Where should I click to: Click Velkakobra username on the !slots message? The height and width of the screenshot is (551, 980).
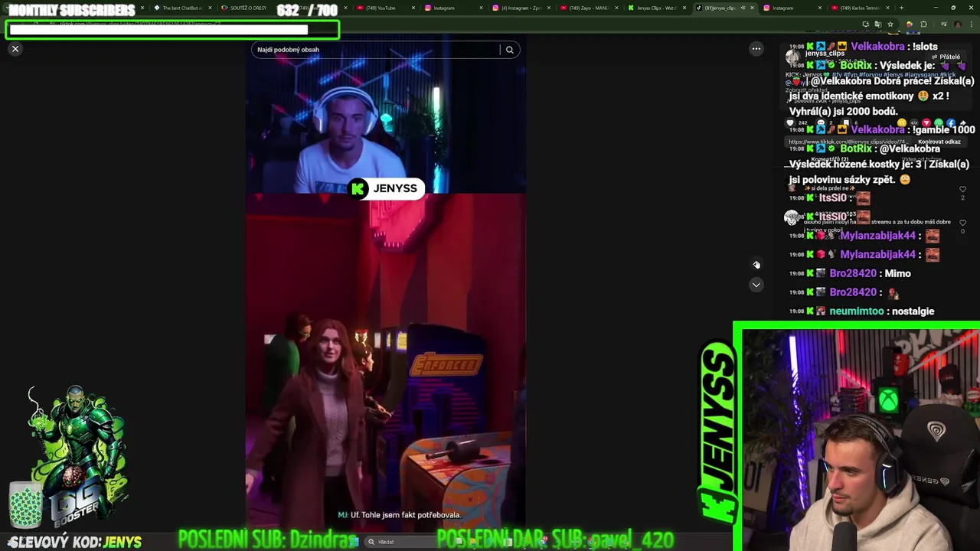pyautogui.click(x=877, y=47)
